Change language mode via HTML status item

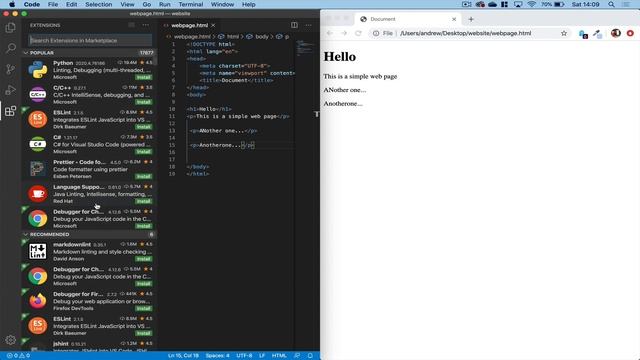pyautogui.click(x=279, y=356)
